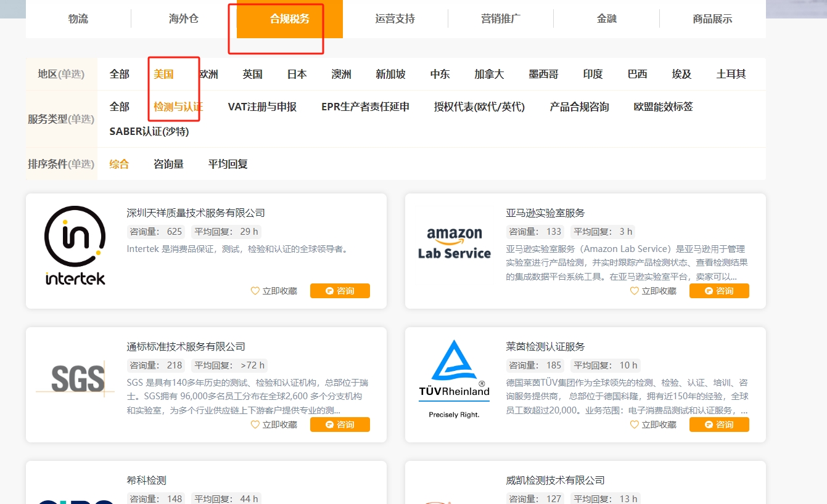This screenshot has width=827, height=504.
Task: Click 平均回复: 3 h on the 亚马逊实验室服务 card
Action: point(603,232)
